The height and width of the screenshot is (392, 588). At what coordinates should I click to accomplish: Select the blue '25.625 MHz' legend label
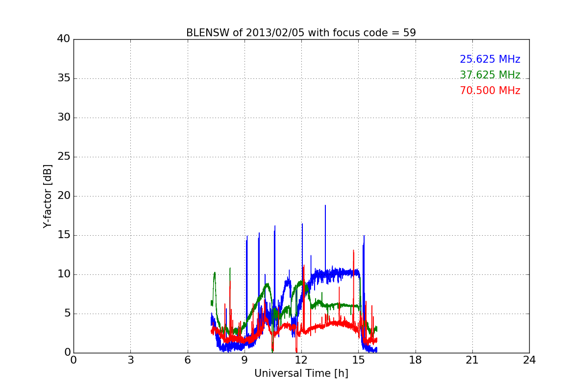490,59
